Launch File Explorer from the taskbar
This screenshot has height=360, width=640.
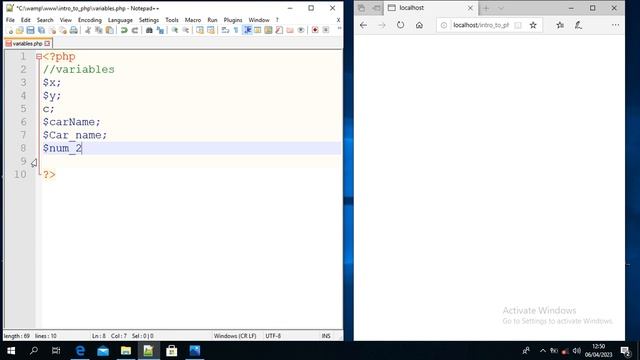126,351
